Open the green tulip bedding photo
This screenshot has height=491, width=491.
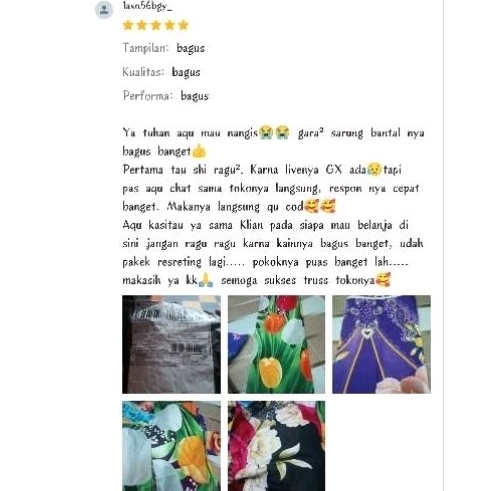pos(171,446)
